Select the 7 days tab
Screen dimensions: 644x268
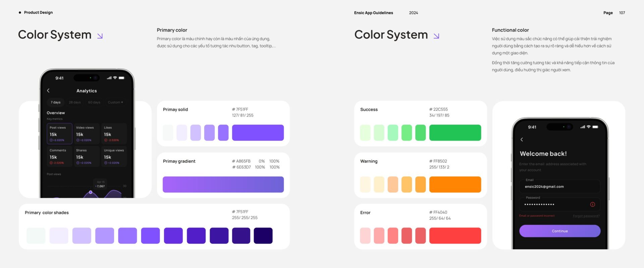(x=56, y=102)
